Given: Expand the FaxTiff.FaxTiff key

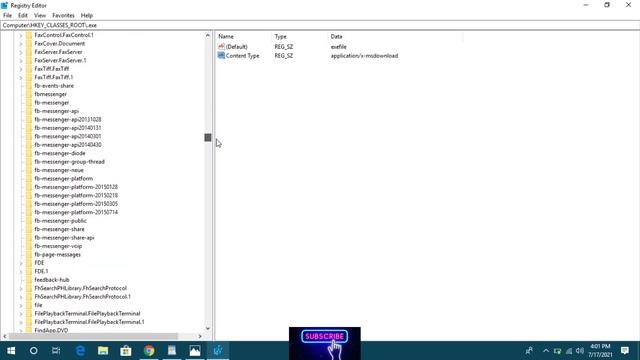Looking at the screenshot, I should (x=21, y=69).
